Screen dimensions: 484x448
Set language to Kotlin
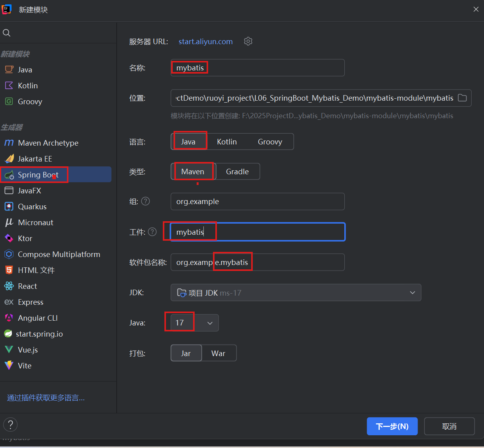pos(227,142)
